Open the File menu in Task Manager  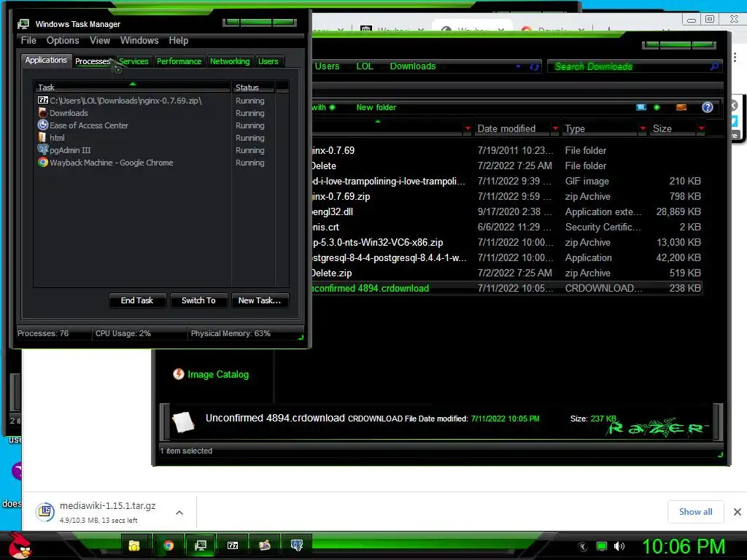(28, 41)
